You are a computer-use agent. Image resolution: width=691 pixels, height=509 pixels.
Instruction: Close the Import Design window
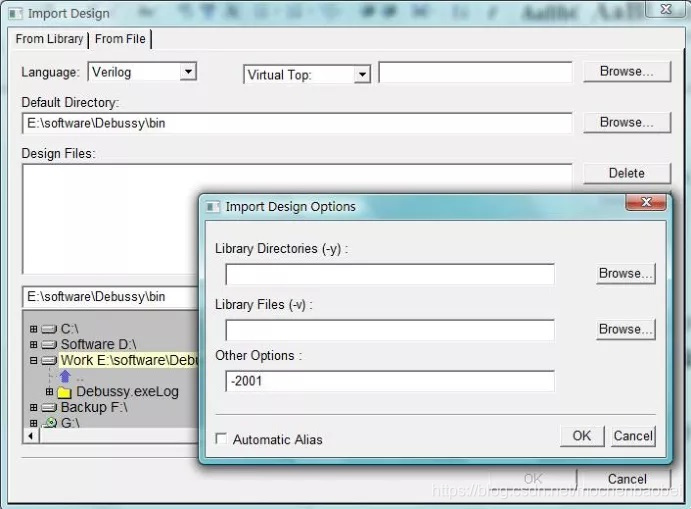666,9
